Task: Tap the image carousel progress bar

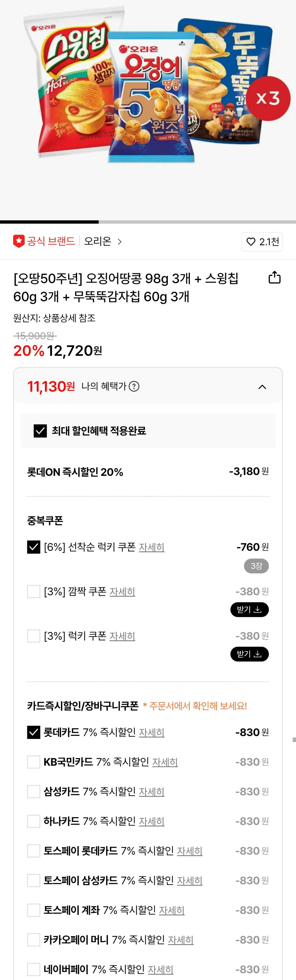Action: click(148, 222)
